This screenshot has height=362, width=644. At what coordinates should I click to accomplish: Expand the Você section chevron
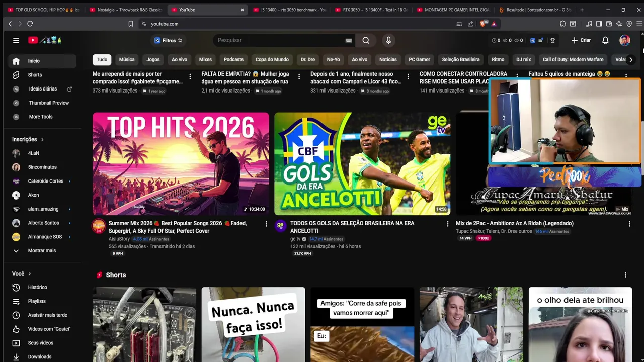click(29, 274)
